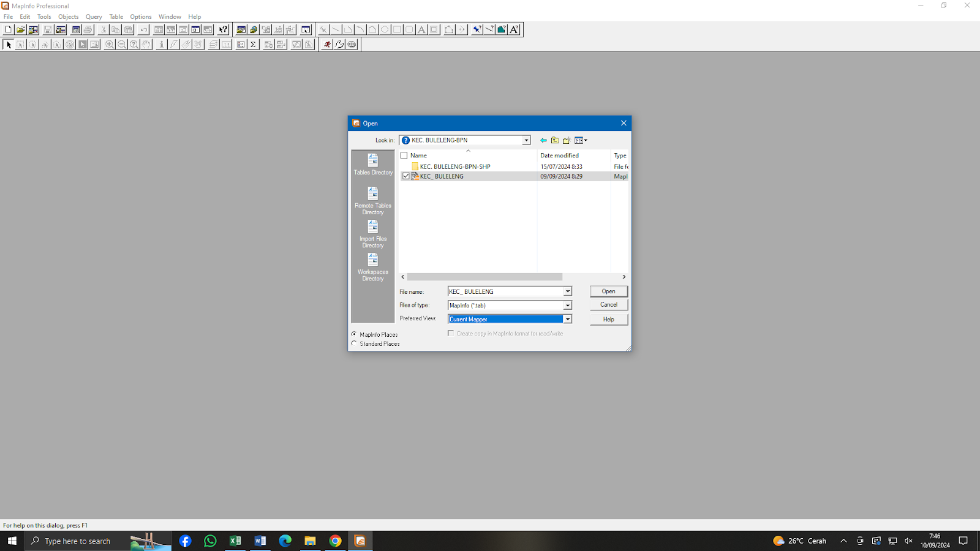980x551 pixels.
Task: Tick the select-all checkbox beside Name
Action: click(404, 156)
